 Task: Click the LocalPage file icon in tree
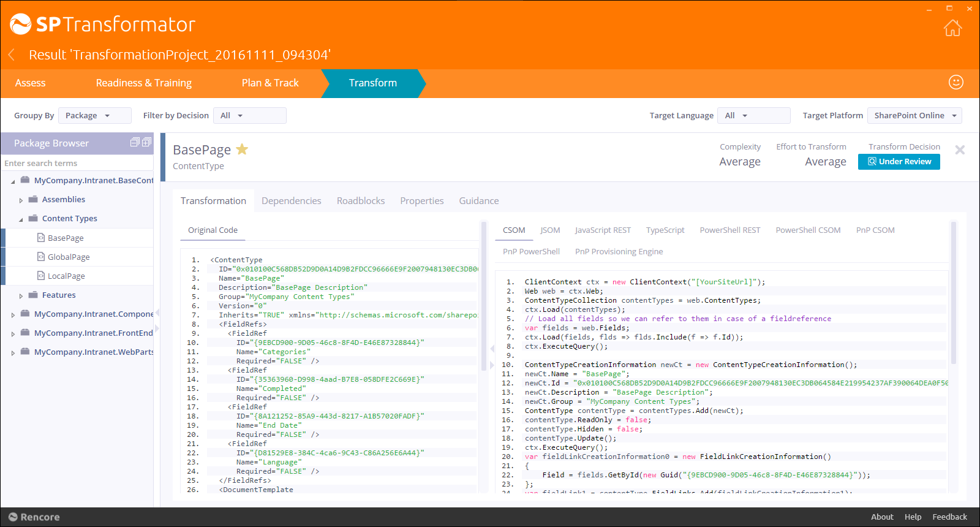coord(41,276)
